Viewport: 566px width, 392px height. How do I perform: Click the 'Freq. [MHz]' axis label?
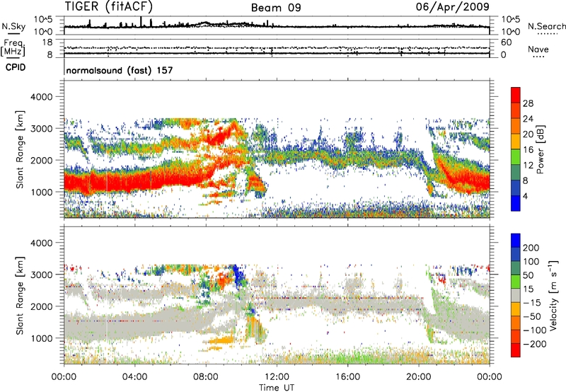click(x=13, y=48)
